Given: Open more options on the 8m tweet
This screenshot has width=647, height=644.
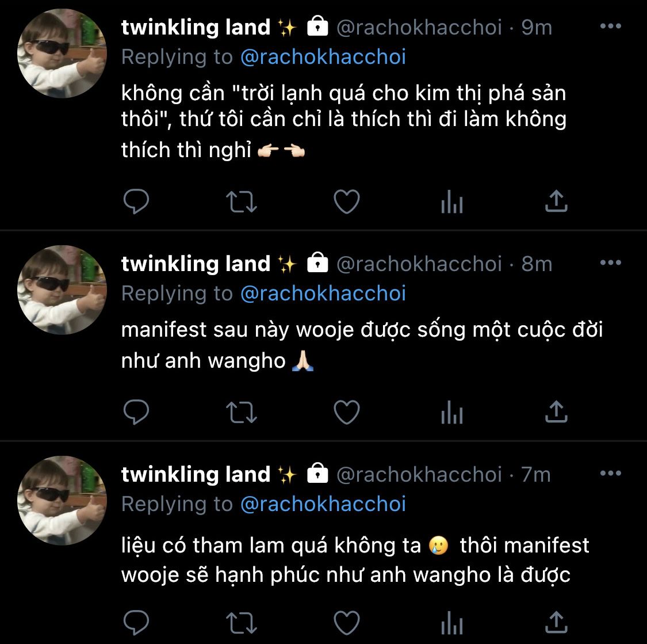Looking at the screenshot, I should coord(611,262).
